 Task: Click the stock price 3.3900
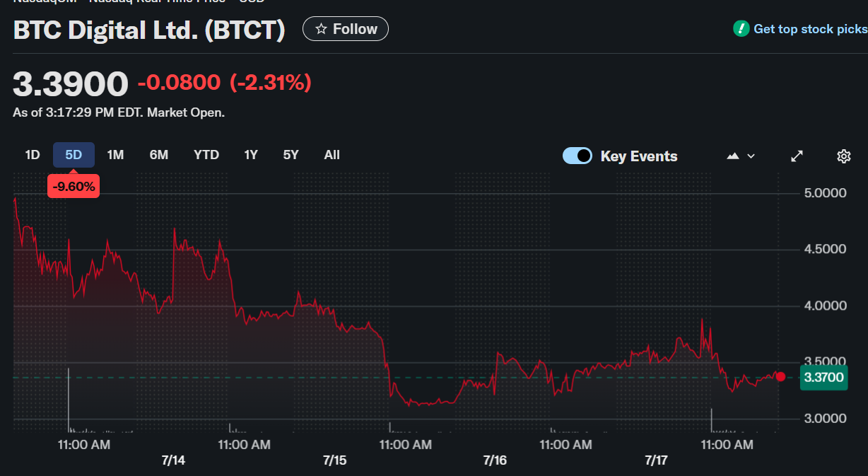(x=71, y=84)
